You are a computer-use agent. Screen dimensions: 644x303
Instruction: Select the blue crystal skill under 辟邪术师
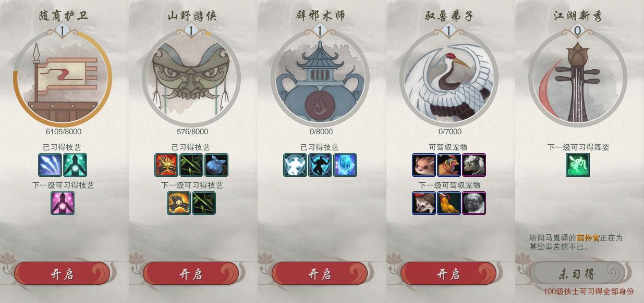(x=345, y=165)
